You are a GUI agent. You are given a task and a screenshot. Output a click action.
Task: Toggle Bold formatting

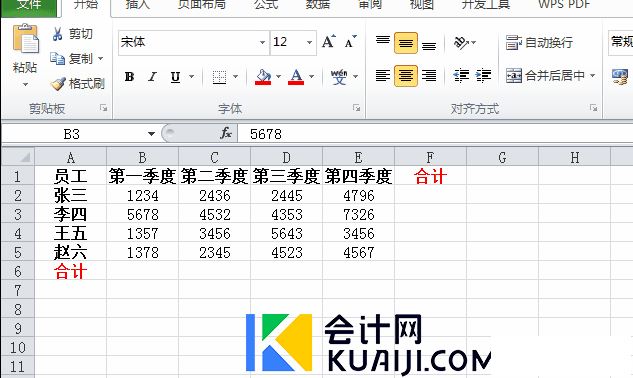(129, 76)
